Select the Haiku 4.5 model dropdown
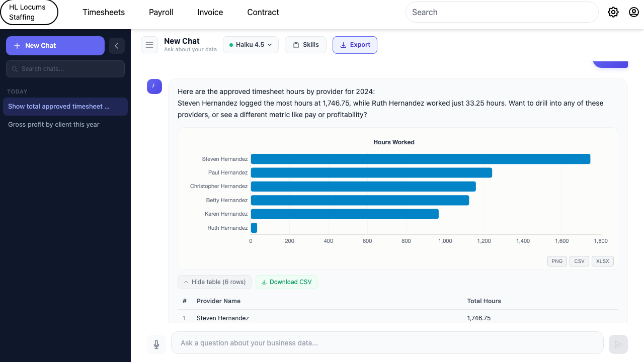 251,45
